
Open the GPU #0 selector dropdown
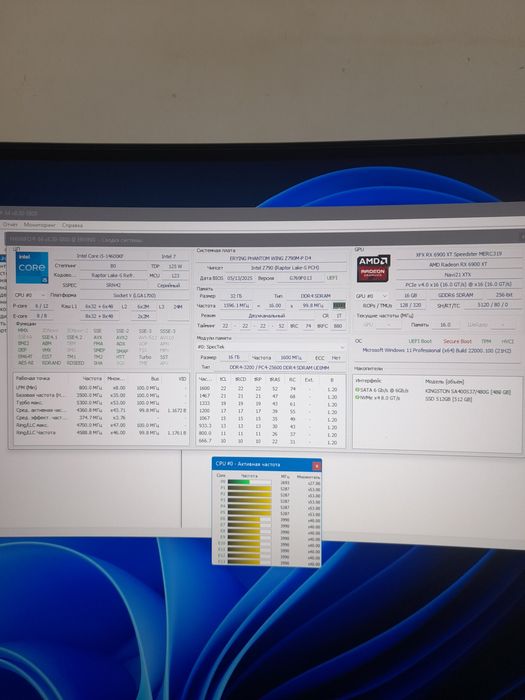[x=371, y=296]
